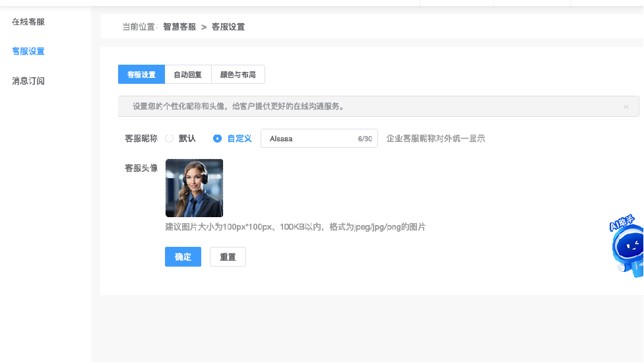Open the AI assistant robot icon
This screenshot has height=363, width=644.
pos(627,246)
